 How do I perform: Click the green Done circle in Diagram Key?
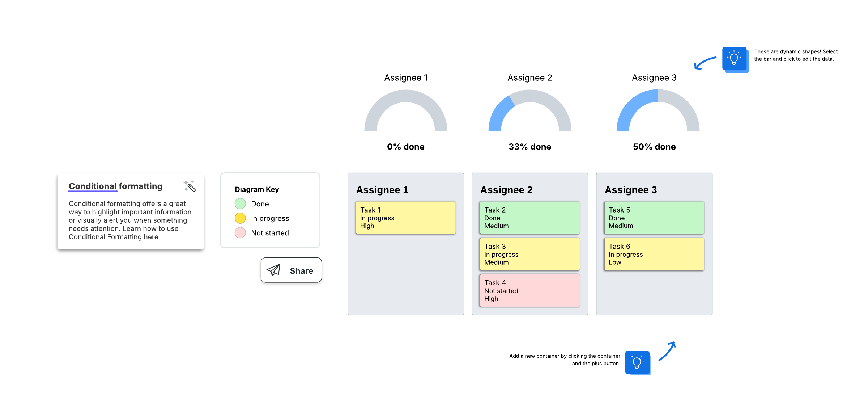pyautogui.click(x=240, y=204)
